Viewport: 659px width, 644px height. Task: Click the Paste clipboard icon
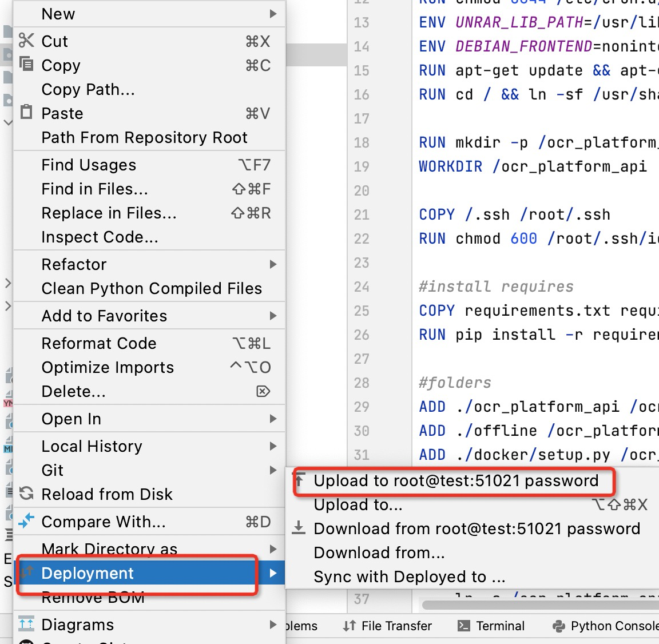coord(26,112)
